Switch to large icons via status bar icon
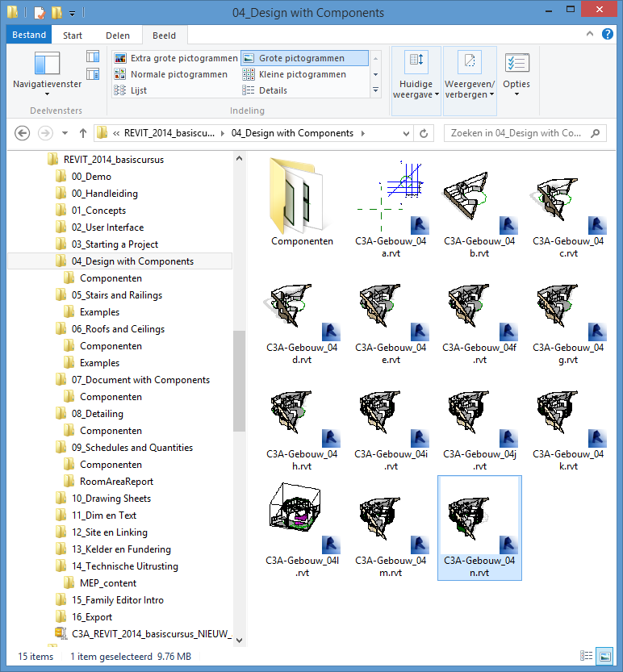 point(605,656)
